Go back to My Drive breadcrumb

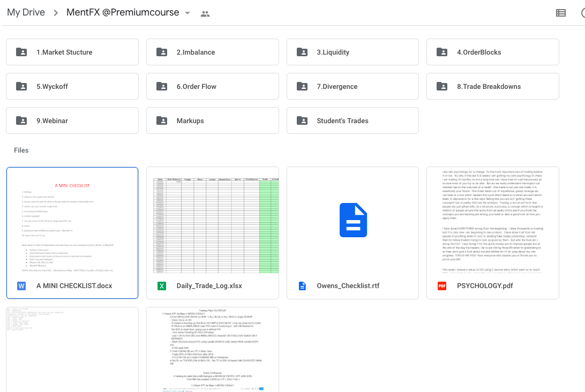(26, 12)
